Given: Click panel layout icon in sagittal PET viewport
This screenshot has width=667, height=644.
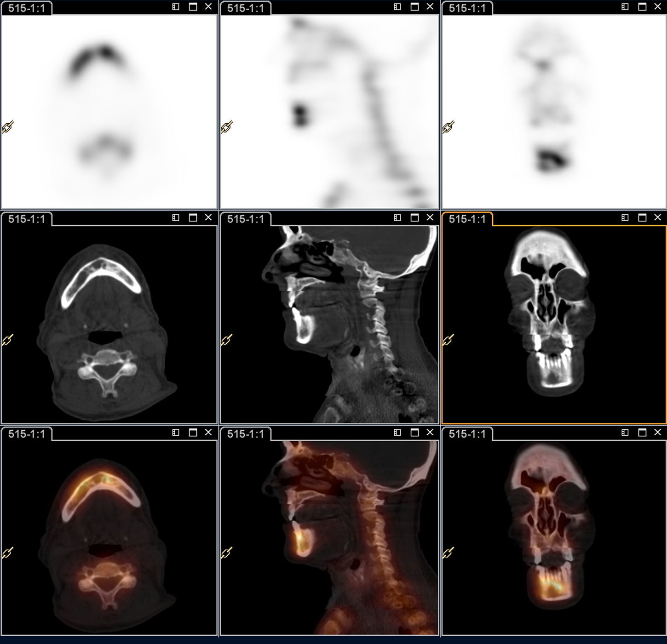Looking at the screenshot, I should click(x=397, y=7).
